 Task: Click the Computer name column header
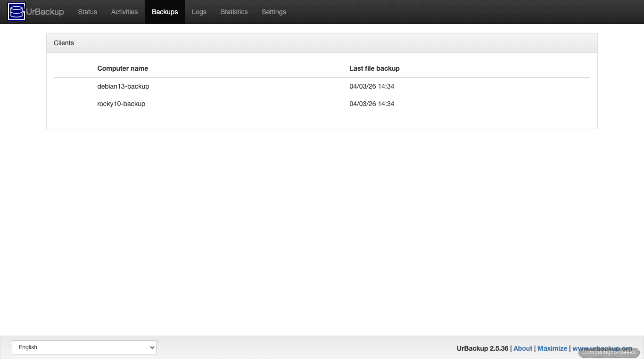pyautogui.click(x=123, y=68)
